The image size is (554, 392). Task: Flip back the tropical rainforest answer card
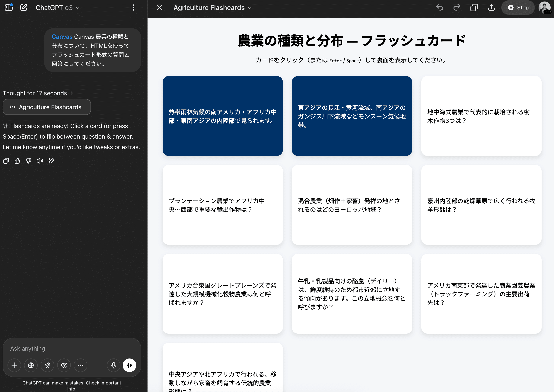pyautogui.click(x=222, y=116)
